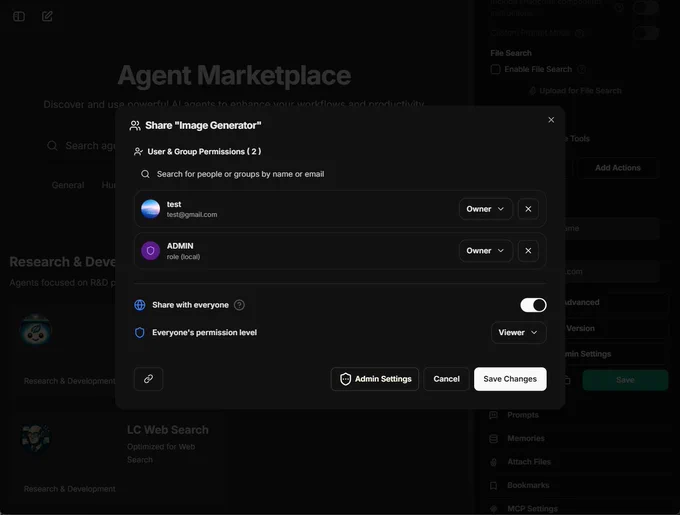The image size is (680, 515).
Task: Remove user test from permissions
Action: (x=528, y=209)
